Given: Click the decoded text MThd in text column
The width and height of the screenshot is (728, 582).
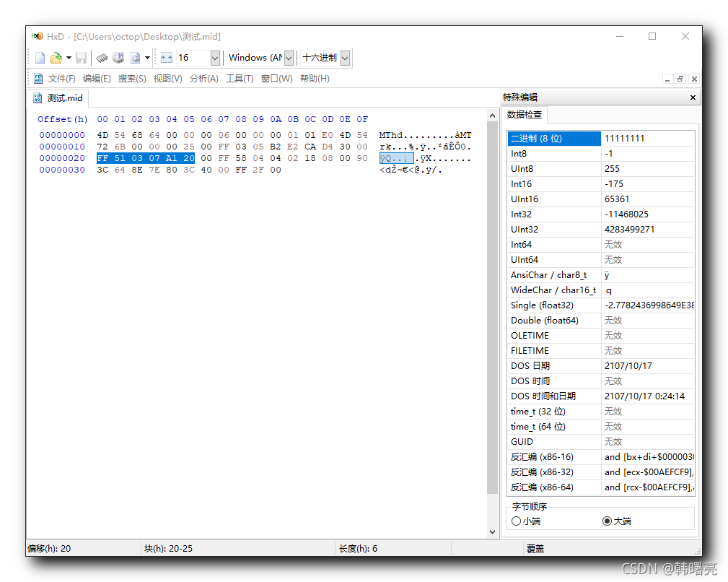Looking at the screenshot, I should click(391, 135).
